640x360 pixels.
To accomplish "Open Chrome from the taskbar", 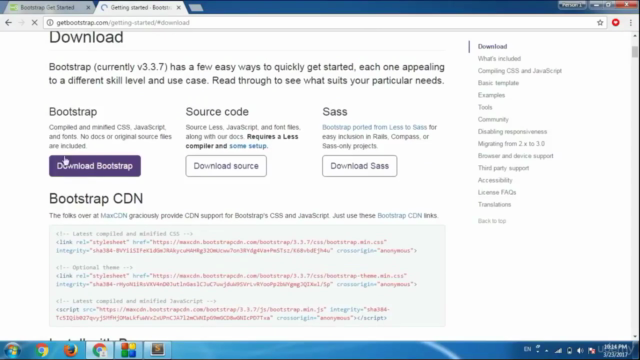I will tap(42, 350).
